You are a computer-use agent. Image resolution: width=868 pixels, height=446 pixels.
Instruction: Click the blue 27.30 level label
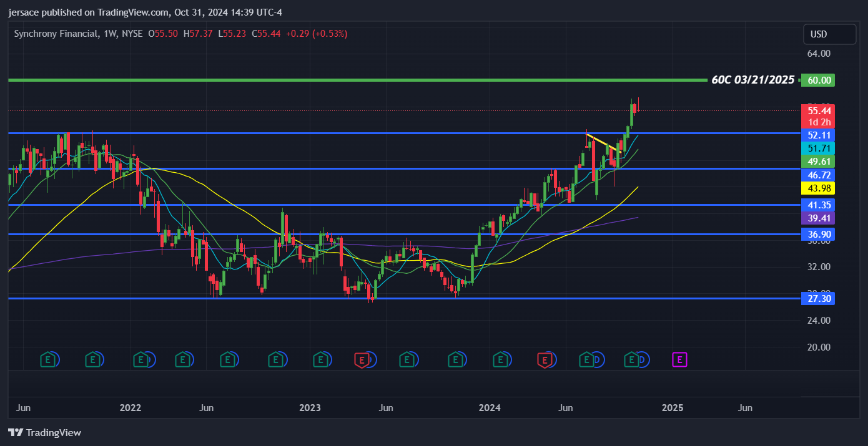pos(819,298)
